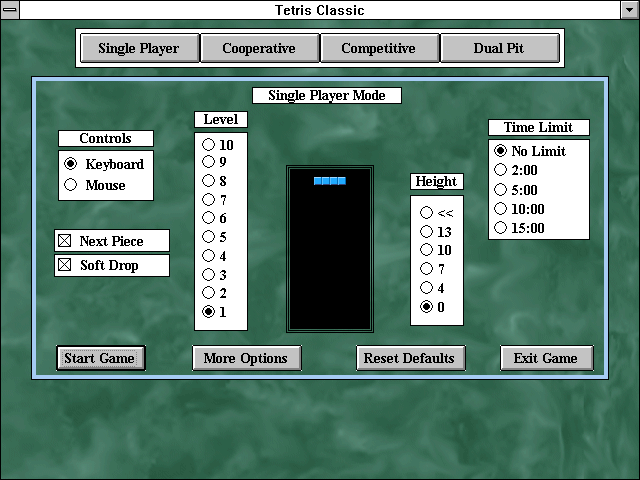Toggle the Next Piece checkbox
This screenshot has width=640, height=480.
tap(111, 241)
